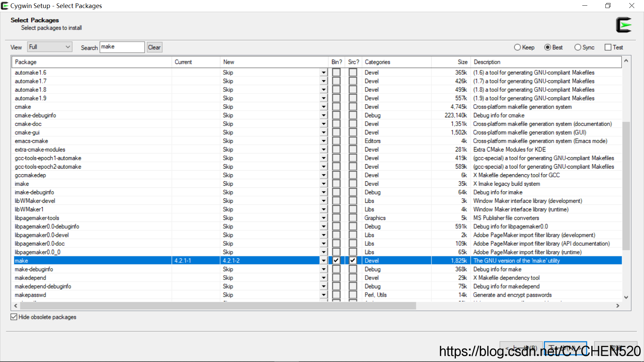This screenshot has height=362, width=644.
Task: Uncheck Bin checkbox for make package
Action: coord(336,260)
